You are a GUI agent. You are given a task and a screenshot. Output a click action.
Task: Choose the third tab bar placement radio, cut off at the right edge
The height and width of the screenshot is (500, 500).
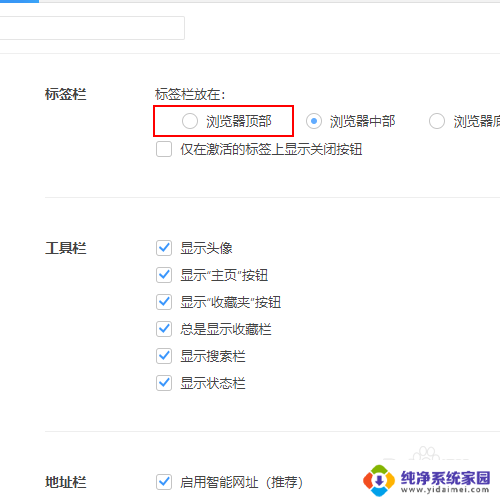437,121
